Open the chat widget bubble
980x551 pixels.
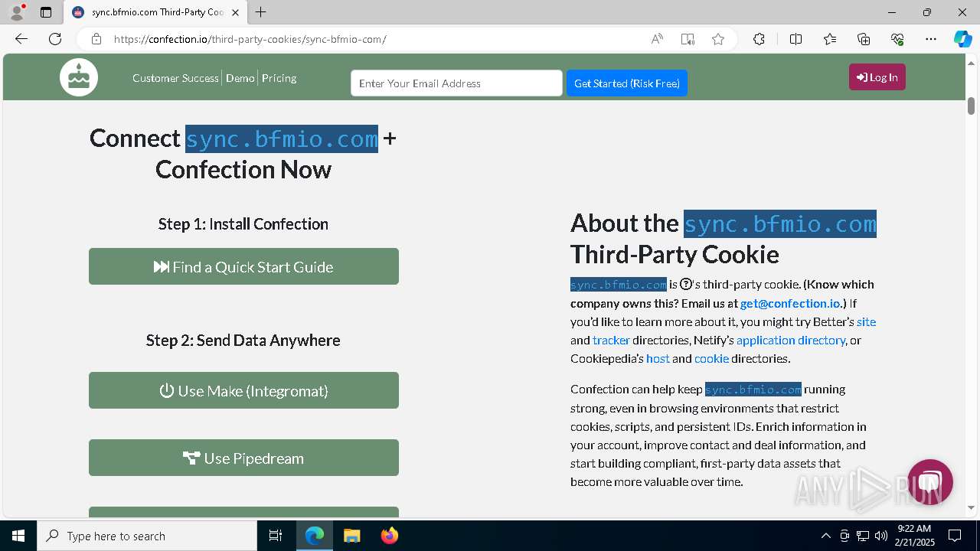[929, 481]
